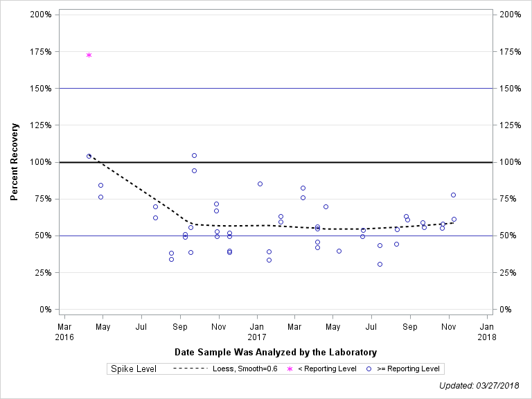The width and height of the screenshot is (532, 399).
Task: Click the blue circle data point near 31% in July 2017
Action: click(380, 265)
